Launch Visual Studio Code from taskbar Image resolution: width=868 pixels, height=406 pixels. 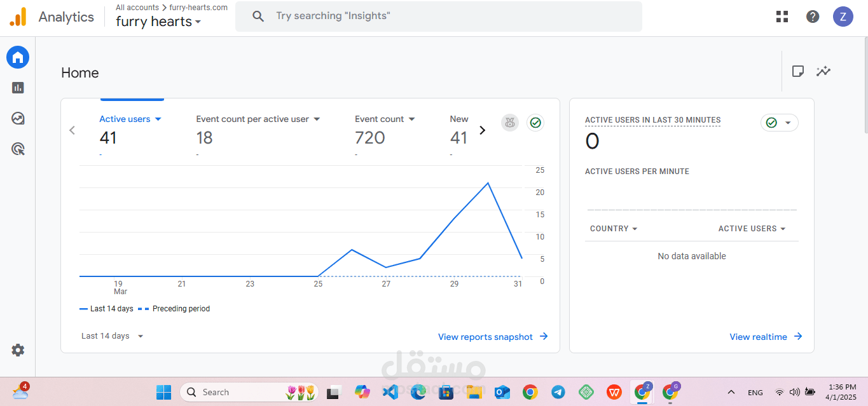[x=390, y=393]
